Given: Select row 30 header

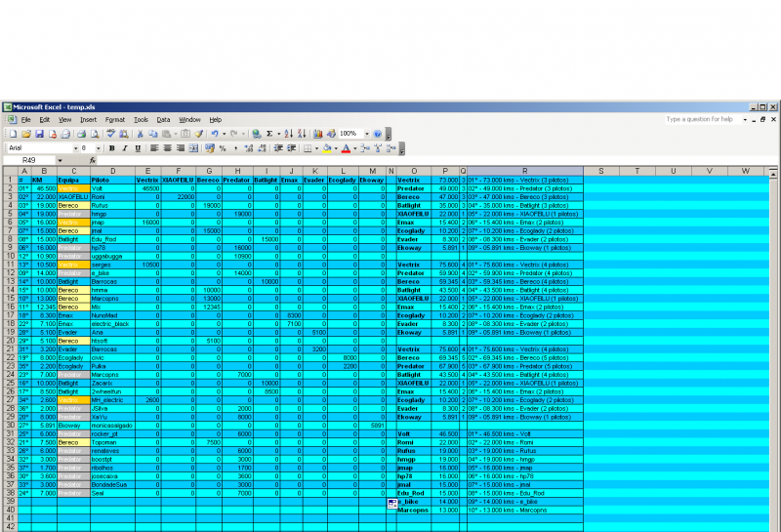Looking at the screenshot, I should (10, 426).
